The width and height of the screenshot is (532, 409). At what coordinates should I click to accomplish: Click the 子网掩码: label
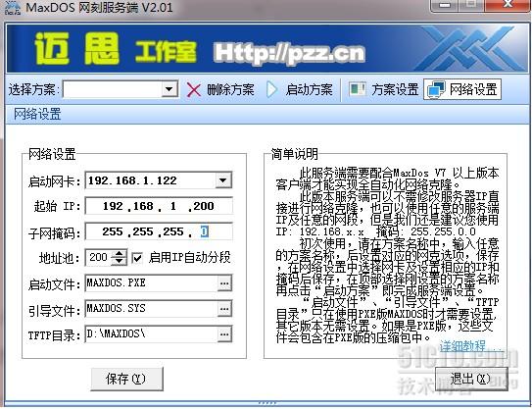tap(55, 233)
